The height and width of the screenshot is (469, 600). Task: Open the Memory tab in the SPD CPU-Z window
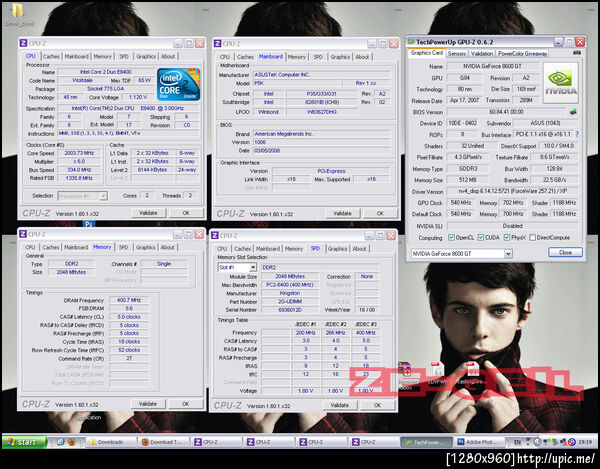click(294, 249)
